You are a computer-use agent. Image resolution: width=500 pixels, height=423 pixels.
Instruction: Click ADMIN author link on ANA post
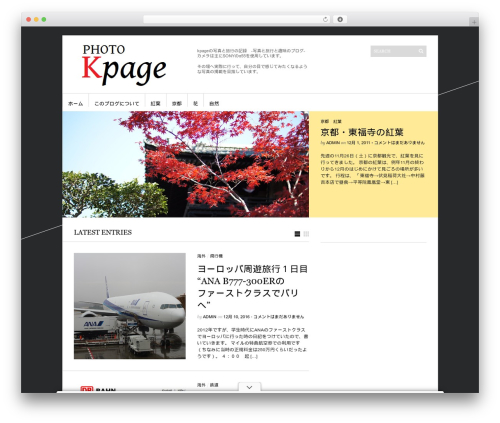(209, 317)
